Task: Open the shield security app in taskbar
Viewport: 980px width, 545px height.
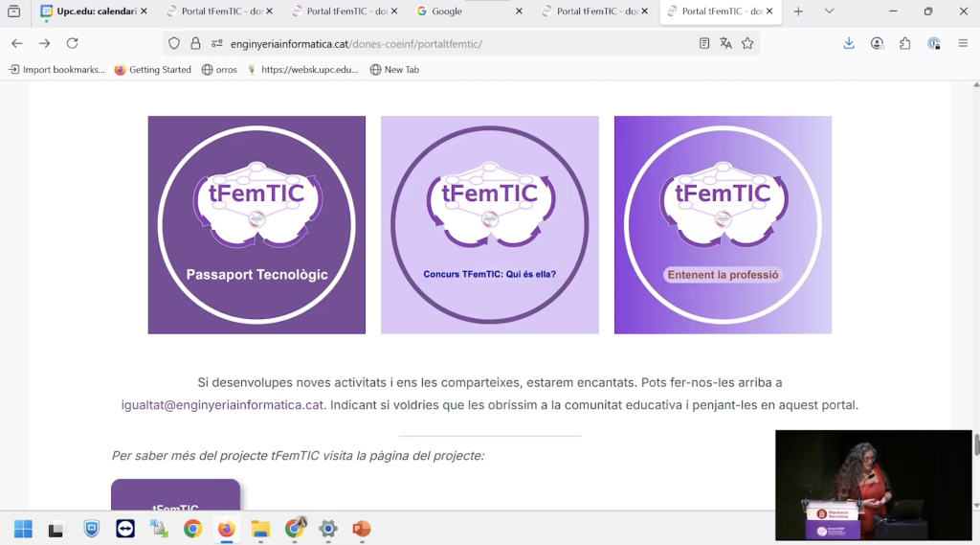Action: coord(91,529)
